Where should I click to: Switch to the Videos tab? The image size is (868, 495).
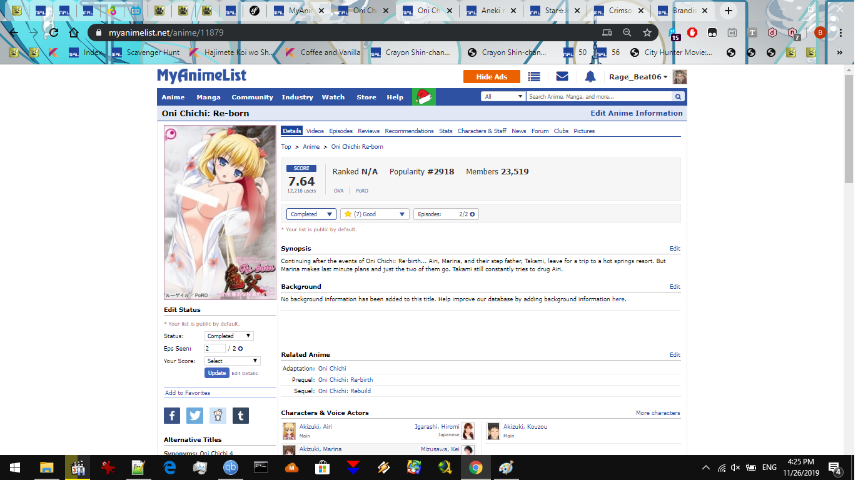(x=315, y=131)
